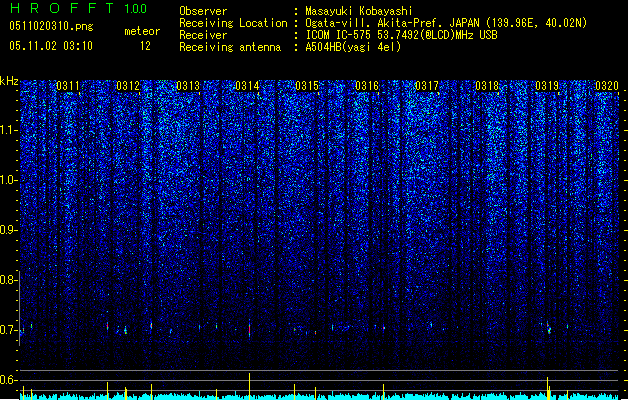Click the 0311 time marker

(68, 86)
